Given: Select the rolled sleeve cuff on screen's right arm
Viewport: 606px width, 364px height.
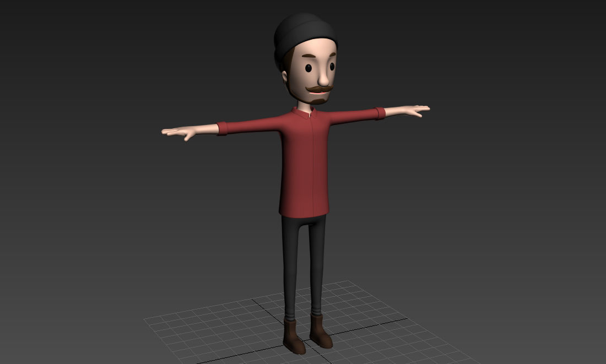Looking at the screenshot, I should (380, 113).
